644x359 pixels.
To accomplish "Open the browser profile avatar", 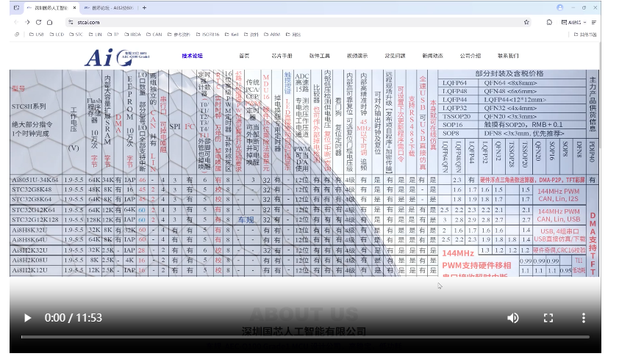I will click(x=559, y=7).
